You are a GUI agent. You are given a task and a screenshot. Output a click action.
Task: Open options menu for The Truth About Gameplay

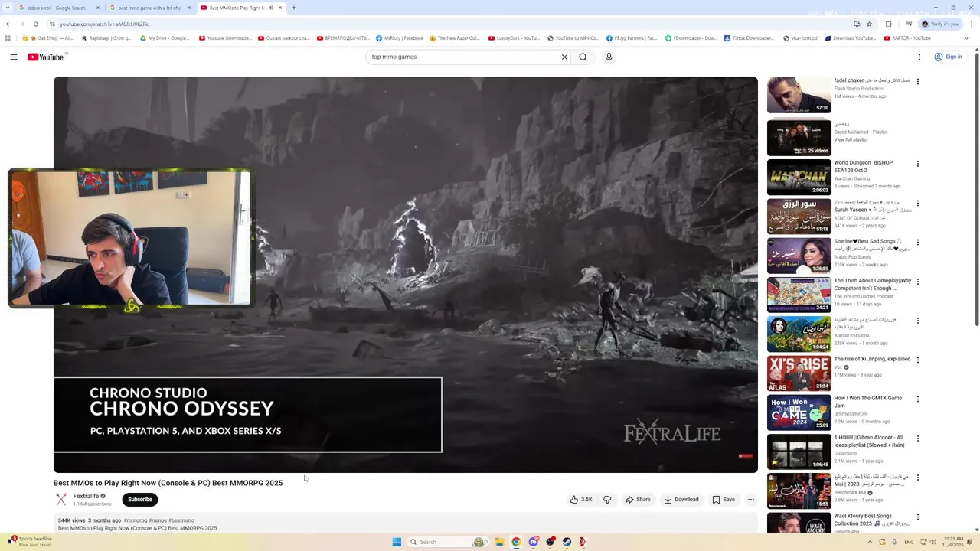click(x=918, y=282)
